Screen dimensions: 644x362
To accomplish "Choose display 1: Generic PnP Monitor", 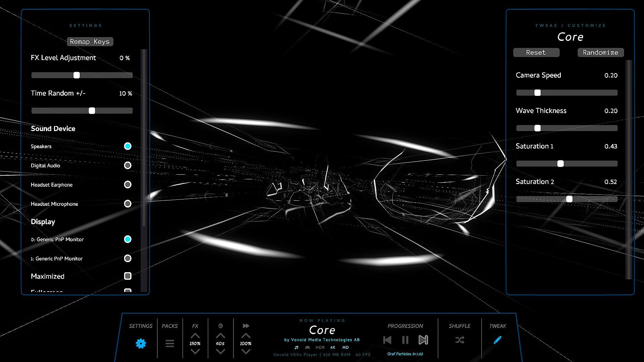I will (127, 258).
